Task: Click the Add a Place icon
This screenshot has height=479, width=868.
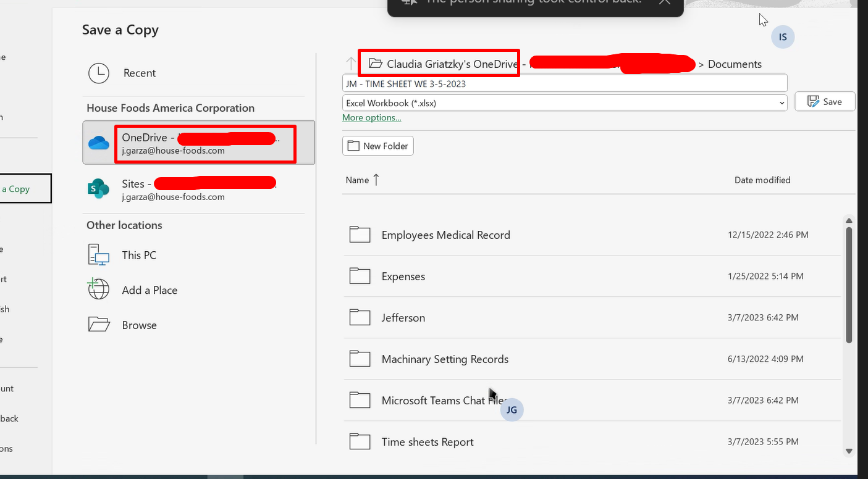Action: click(99, 289)
